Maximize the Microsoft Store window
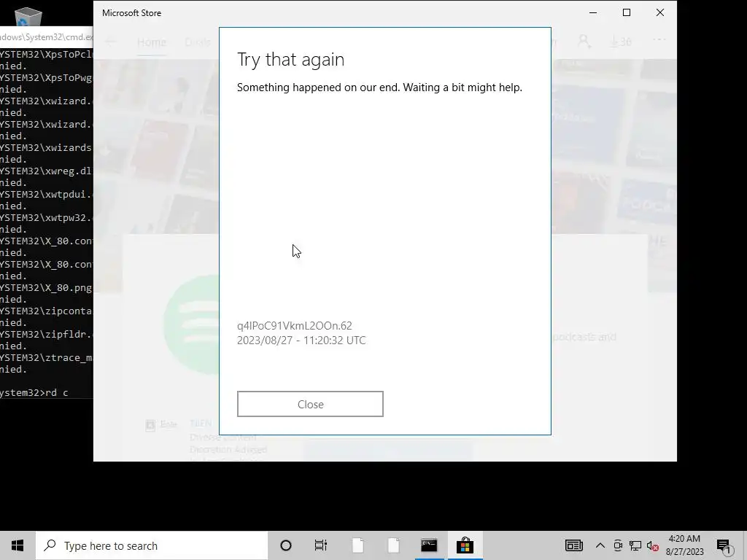This screenshot has width=747, height=560. coord(627,13)
